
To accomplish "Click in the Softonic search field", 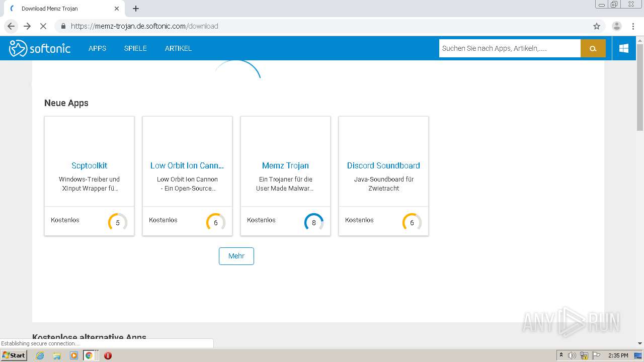I will pyautogui.click(x=510, y=48).
